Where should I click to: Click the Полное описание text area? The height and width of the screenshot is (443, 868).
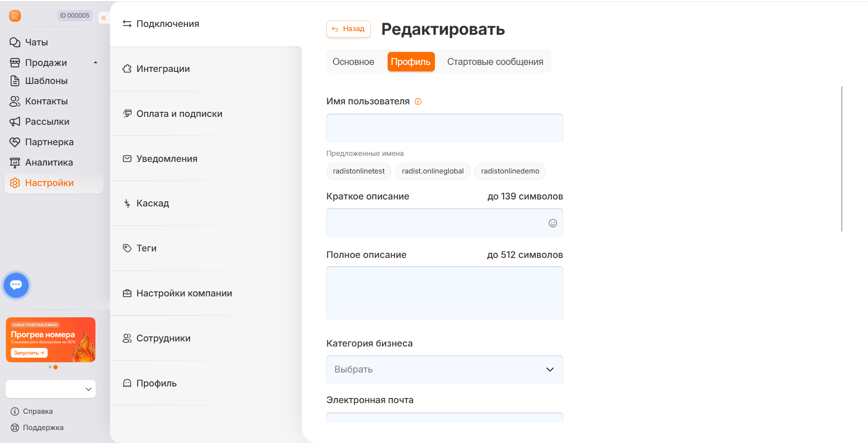(x=445, y=293)
